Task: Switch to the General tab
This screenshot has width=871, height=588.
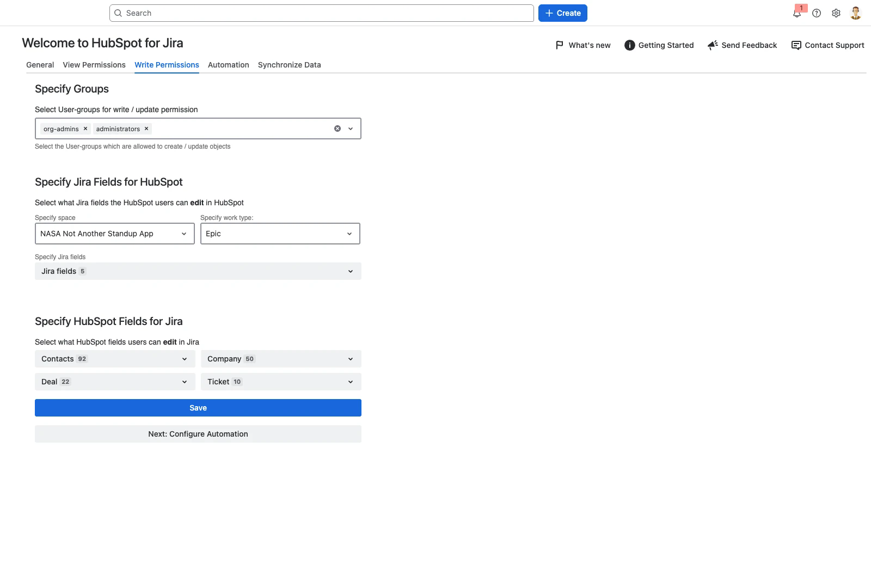Action: click(x=40, y=65)
